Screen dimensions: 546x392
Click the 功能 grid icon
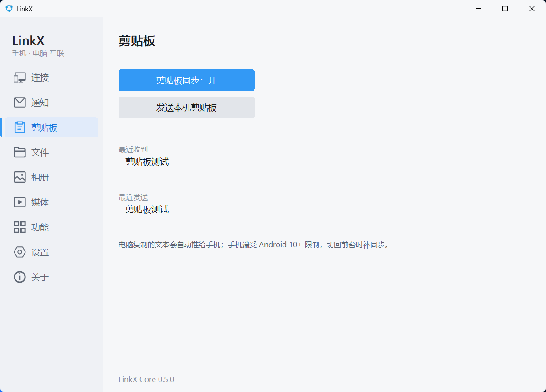pos(20,227)
